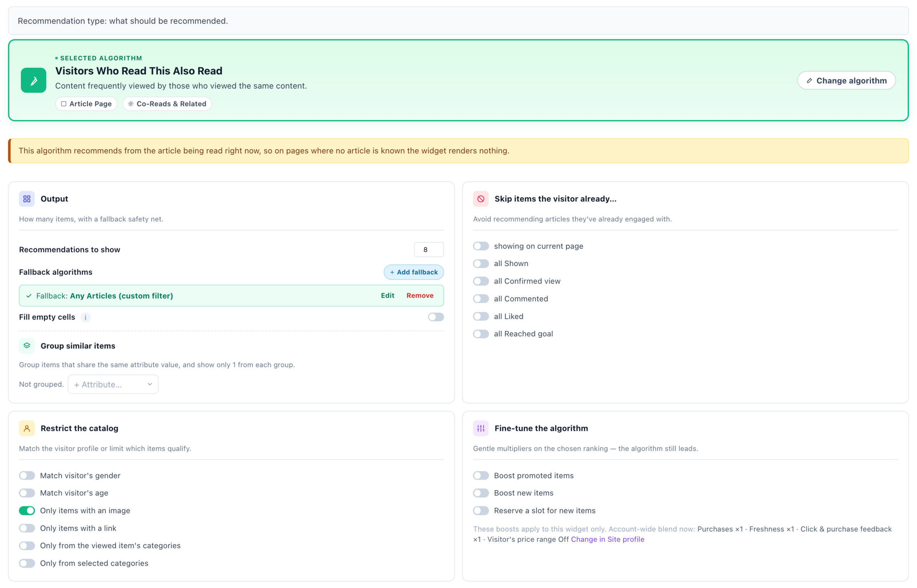Enable the Fill empty cells switch

point(436,317)
